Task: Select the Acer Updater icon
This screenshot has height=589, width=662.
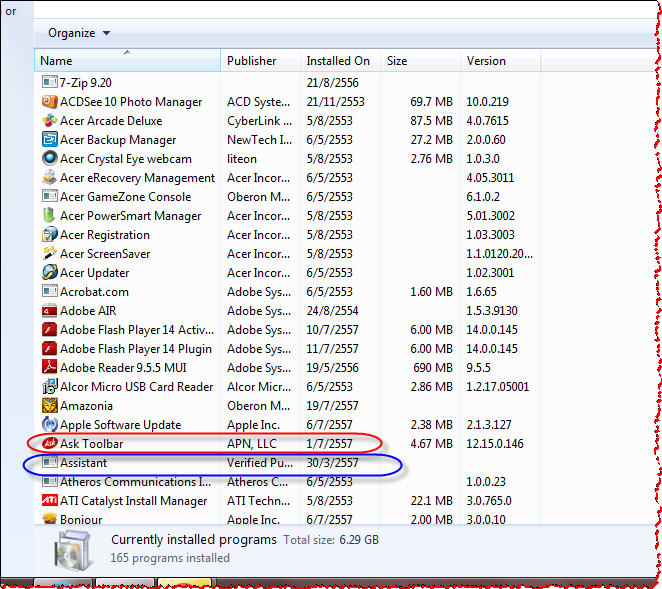Action: [49, 272]
